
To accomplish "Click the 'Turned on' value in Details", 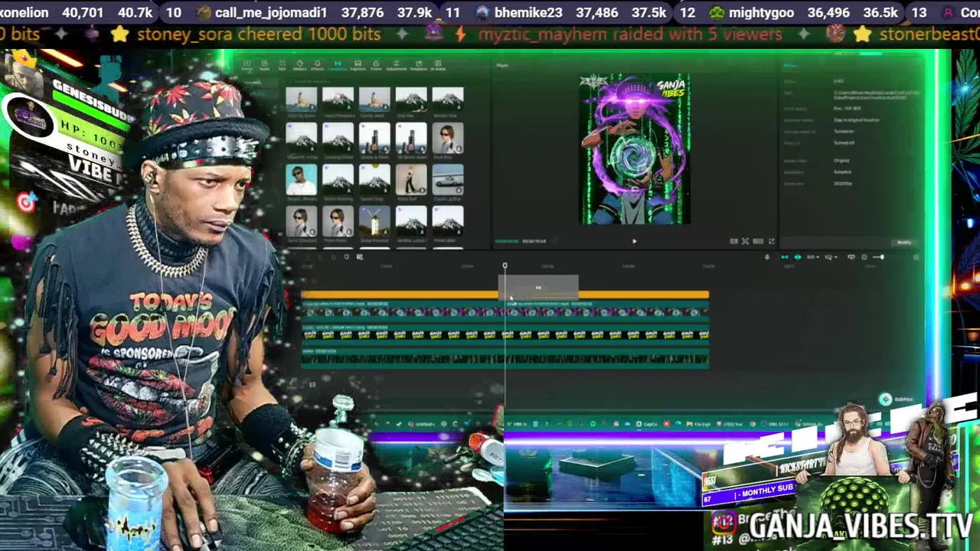I will (844, 132).
